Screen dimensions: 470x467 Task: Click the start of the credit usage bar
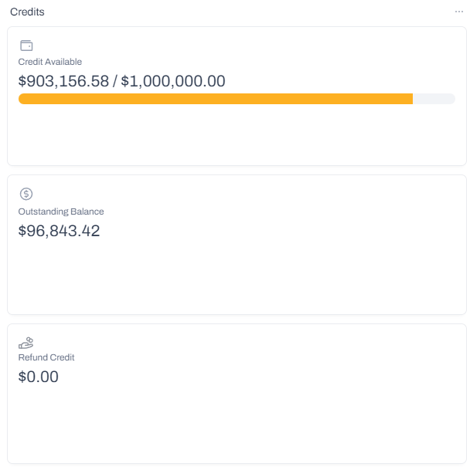[x=21, y=99]
